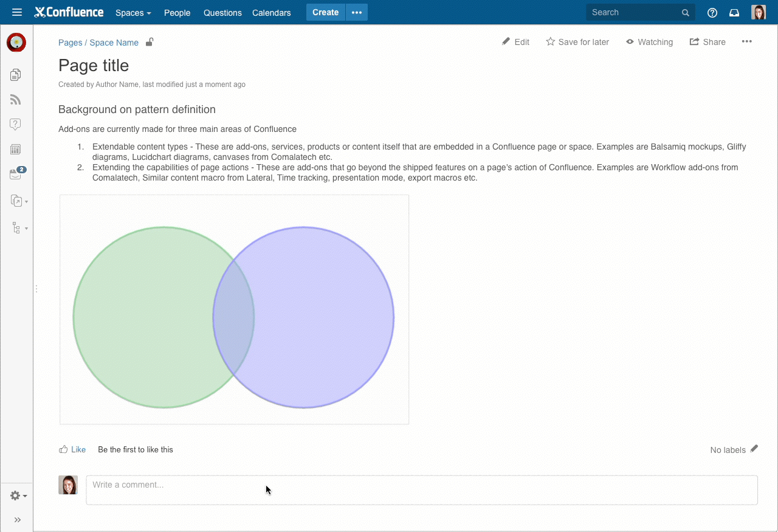Open the page tree dropdown in sidebar
The height and width of the screenshot is (532, 778).
point(19,228)
